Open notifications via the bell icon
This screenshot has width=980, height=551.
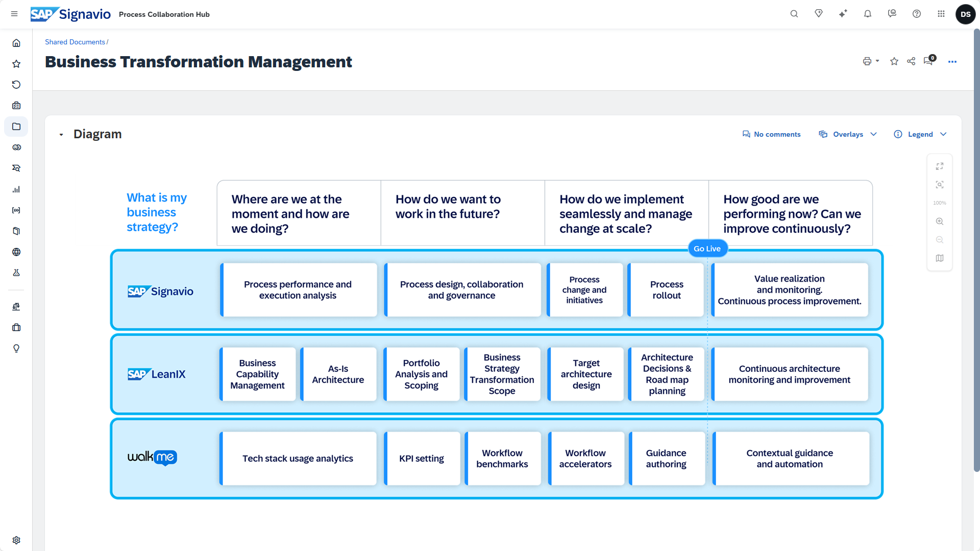(868, 14)
